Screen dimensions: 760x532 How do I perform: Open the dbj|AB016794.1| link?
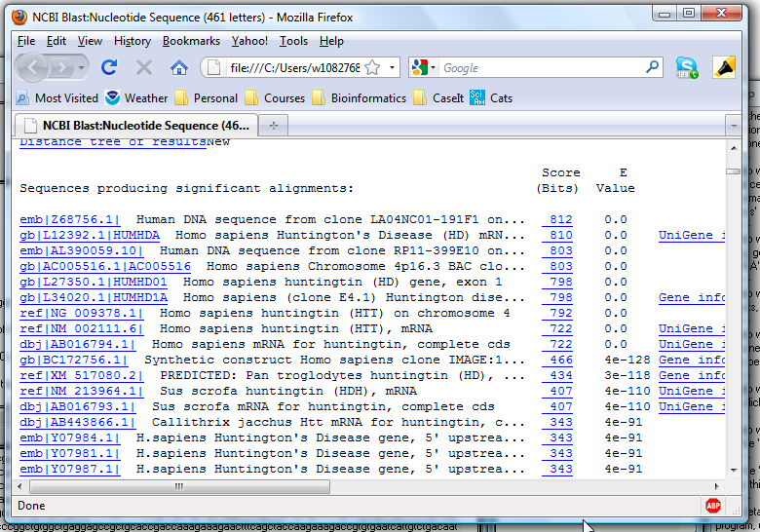(x=78, y=344)
